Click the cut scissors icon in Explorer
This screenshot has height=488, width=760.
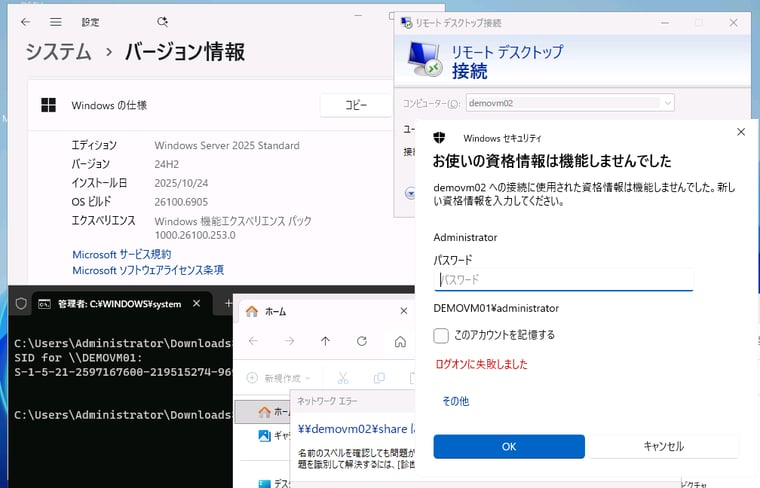342,378
